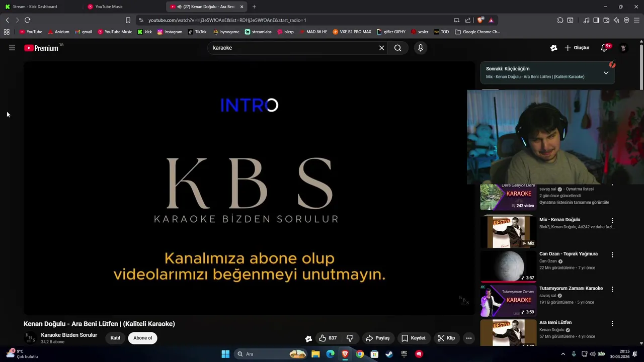Open Karaoke Bizden Sorulur channel link
644x362 pixels.
(69, 335)
